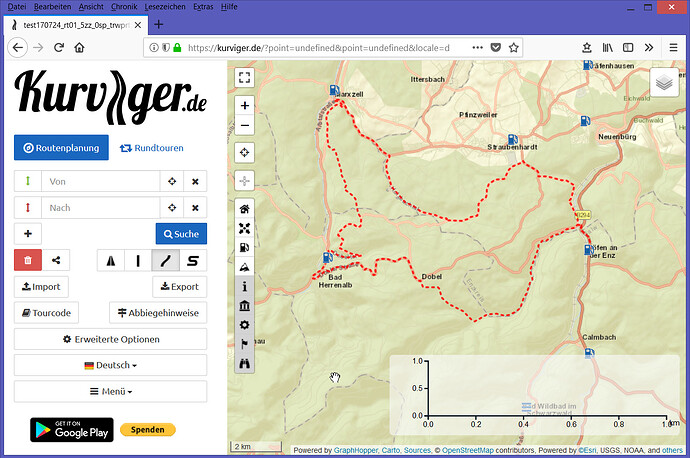
Task: Click the flag icon in map toolbar
Action: (x=244, y=344)
